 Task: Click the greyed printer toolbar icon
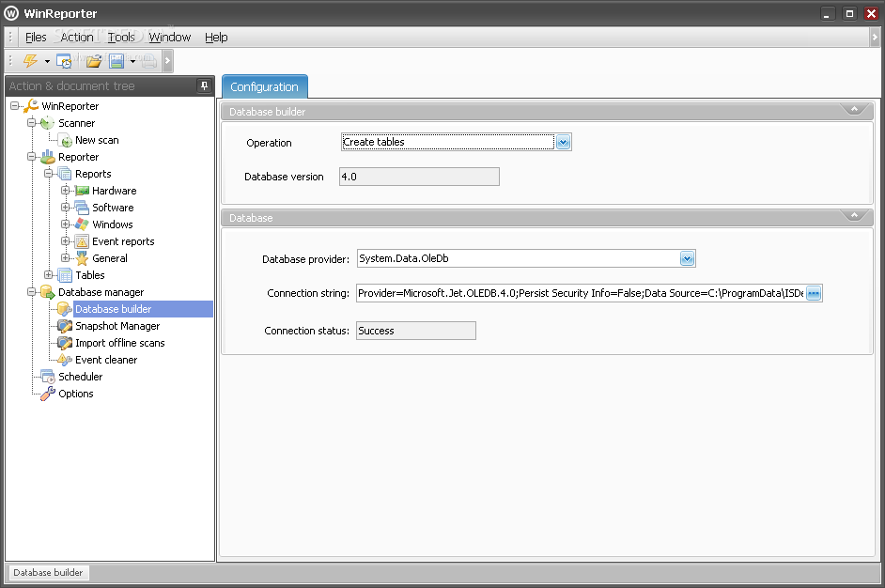tap(149, 60)
